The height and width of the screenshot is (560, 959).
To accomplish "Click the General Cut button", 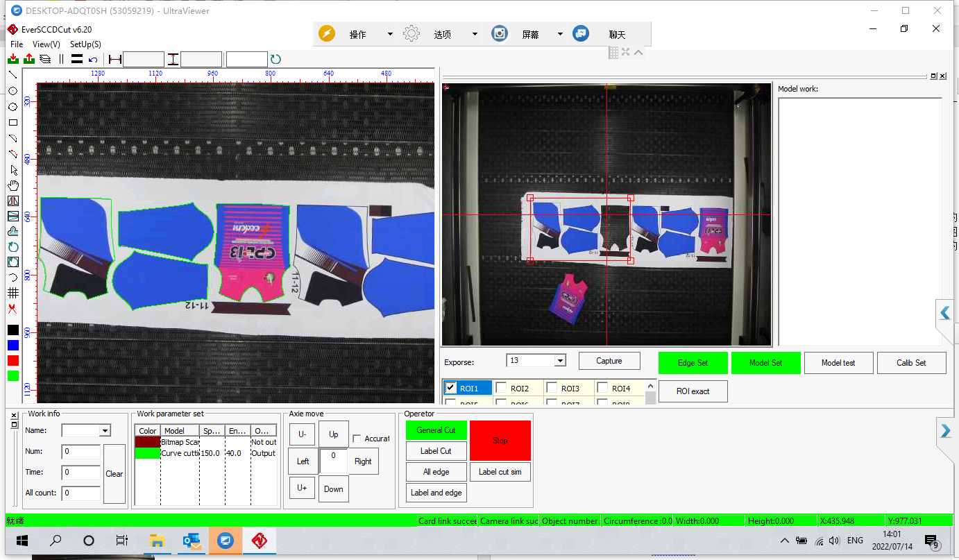I will (x=436, y=430).
